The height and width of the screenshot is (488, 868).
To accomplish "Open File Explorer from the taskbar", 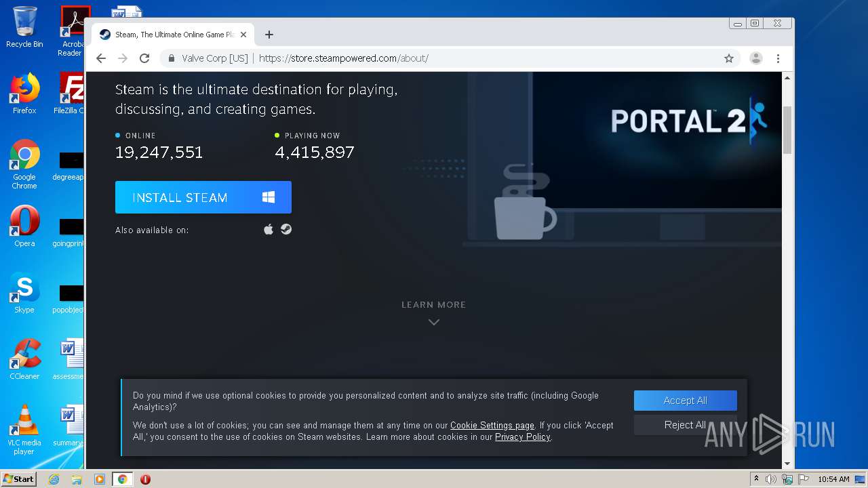I will pyautogui.click(x=77, y=479).
